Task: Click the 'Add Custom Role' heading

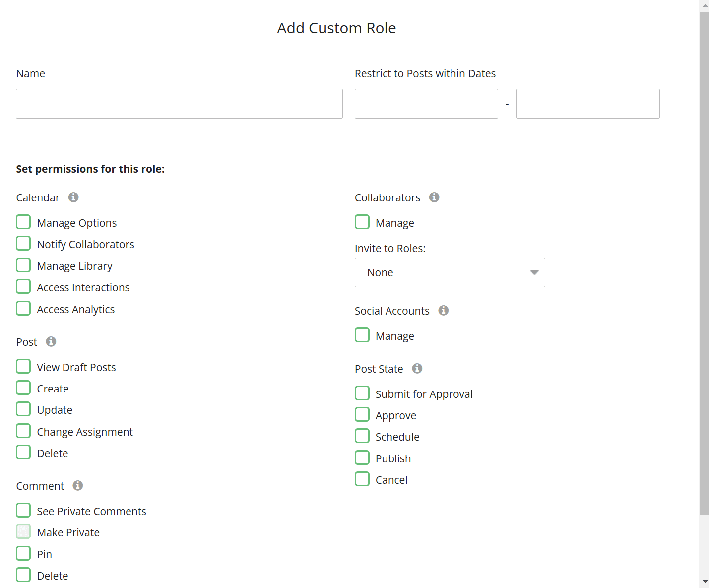Action: pos(336,28)
